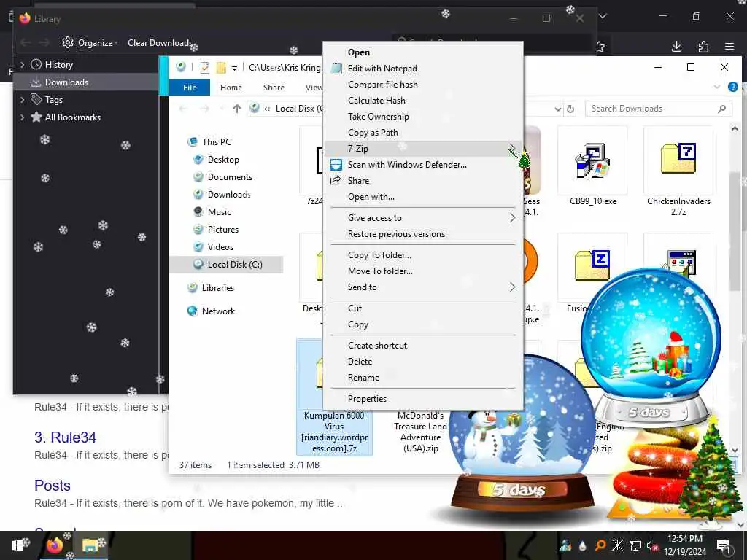Click the Properties checkmark icon in Explorer title bar
The width and height of the screenshot is (747, 560).
pyautogui.click(x=205, y=68)
